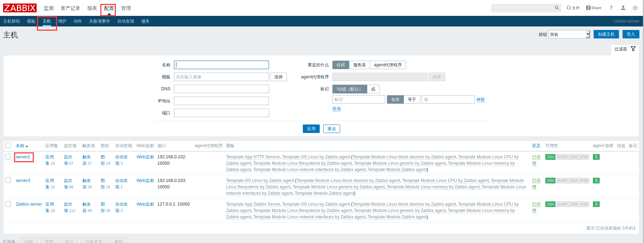Click the 选择 button next to 模板
Screen dimensions: 644x243
point(278,77)
